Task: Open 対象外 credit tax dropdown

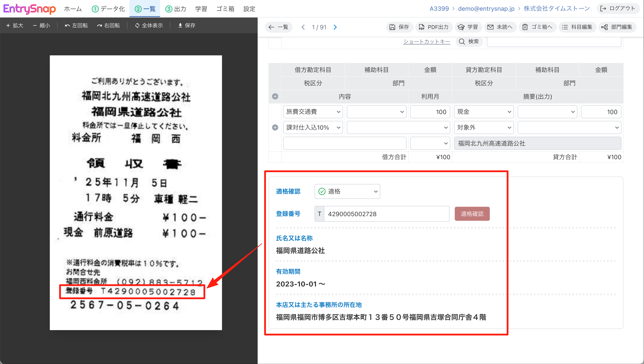Action: point(483,127)
